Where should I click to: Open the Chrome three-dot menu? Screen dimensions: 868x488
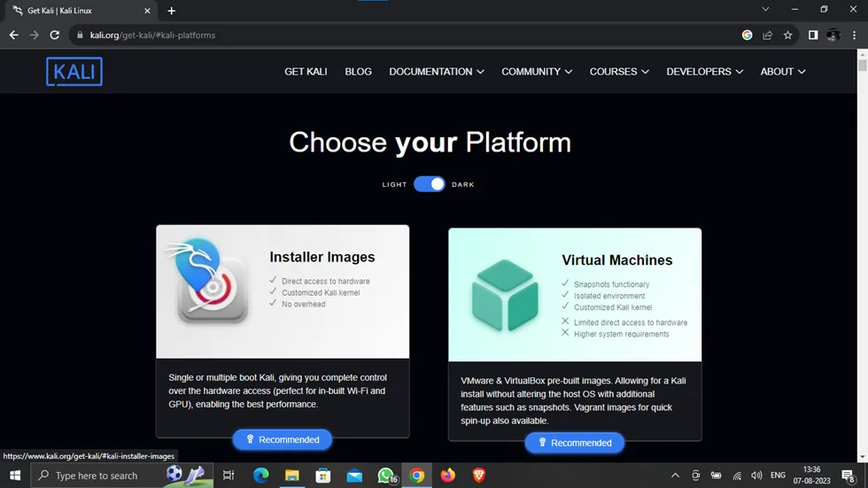[x=854, y=35]
